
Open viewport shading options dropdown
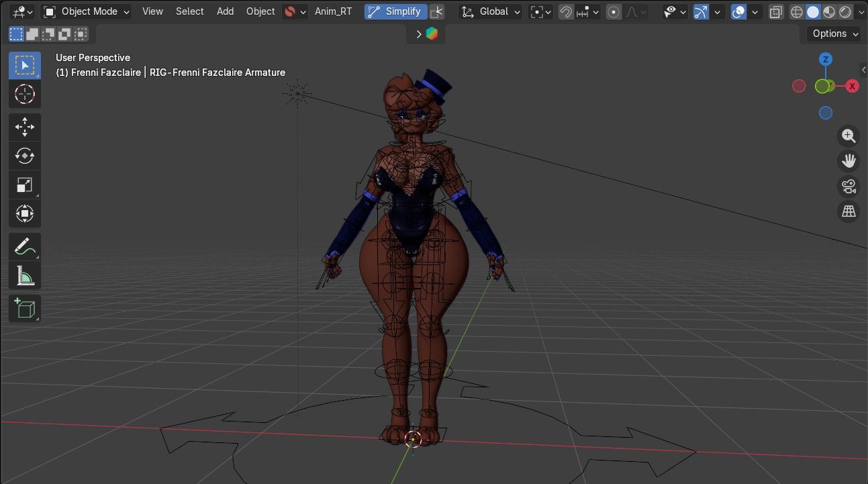coord(861,11)
